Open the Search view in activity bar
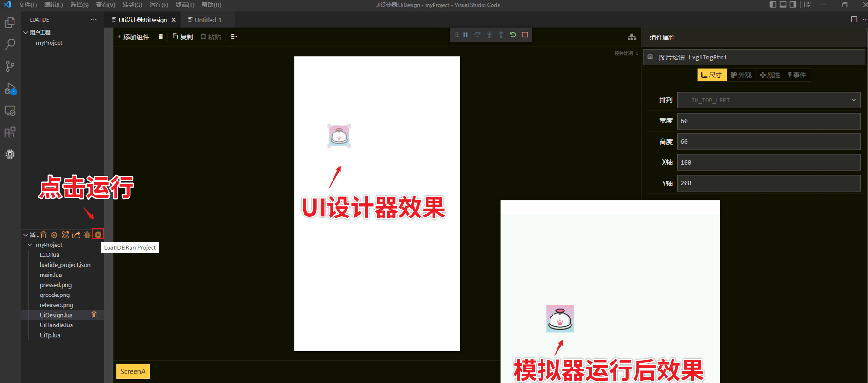 [10, 44]
